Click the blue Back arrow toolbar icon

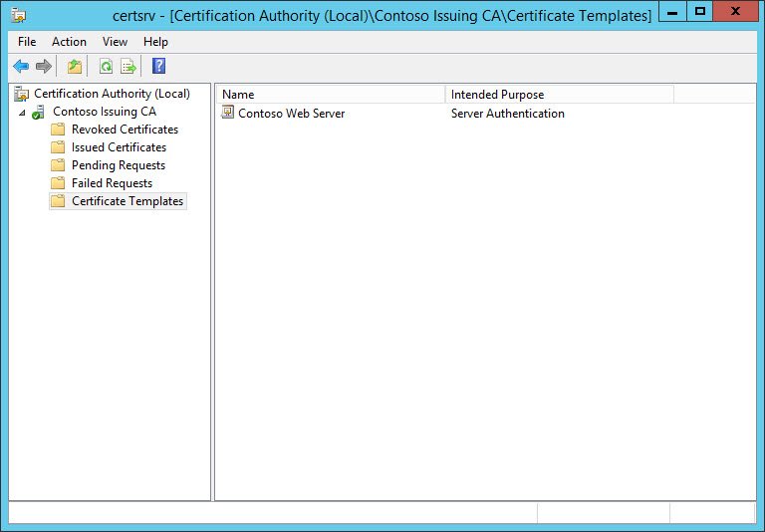21,66
